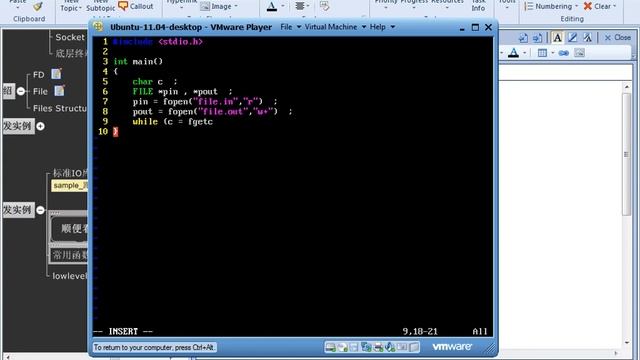640x360 pixels.
Task: Click the 'int main()' code line
Action: [x=138, y=62]
